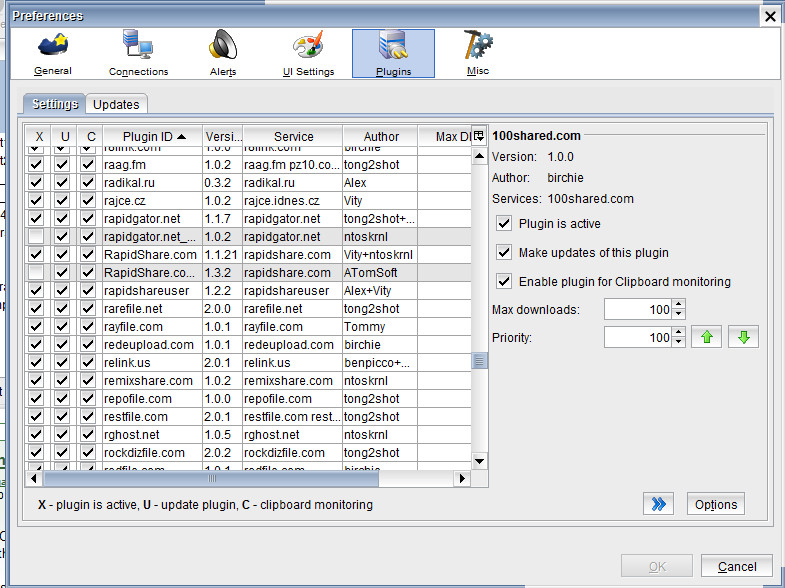The height and width of the screenshot is (588, 785).
Task: Open the Alerts preferences section
Action: pos(223,54)
